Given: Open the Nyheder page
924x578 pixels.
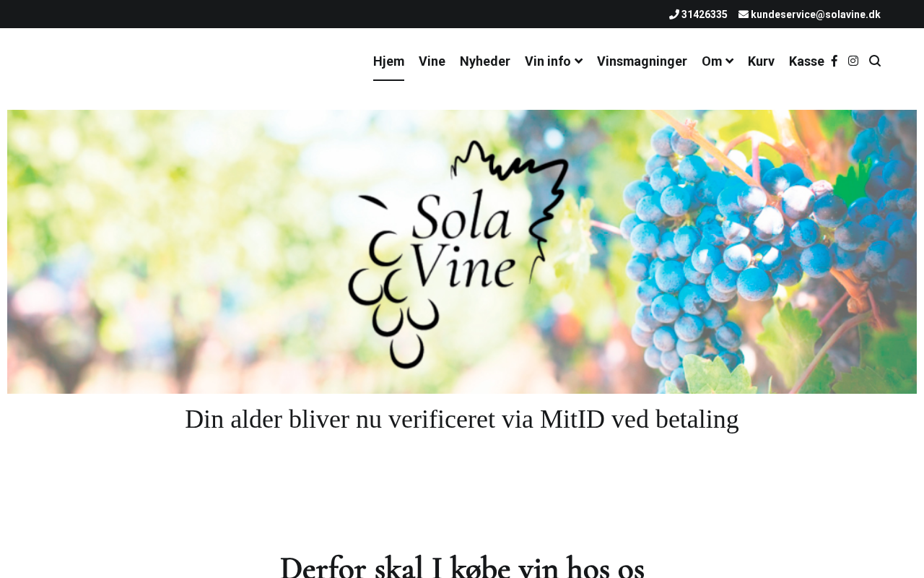Looking at the screenshot, I should coord(485,61).
